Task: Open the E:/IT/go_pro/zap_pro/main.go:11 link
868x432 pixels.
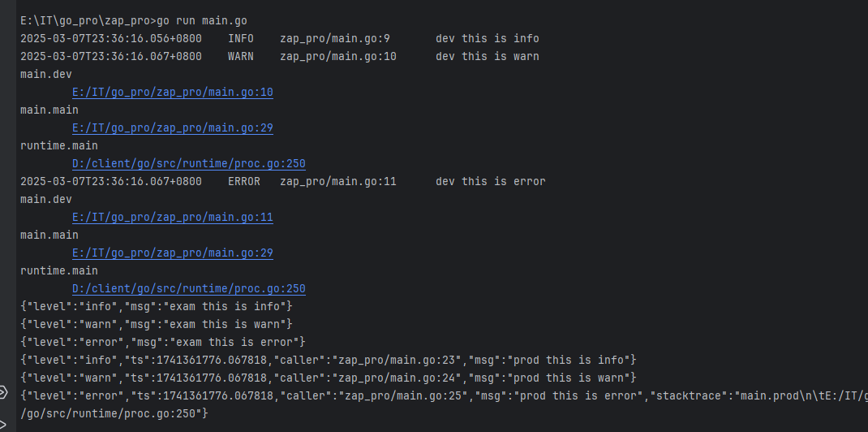Action: click(172, 218)
